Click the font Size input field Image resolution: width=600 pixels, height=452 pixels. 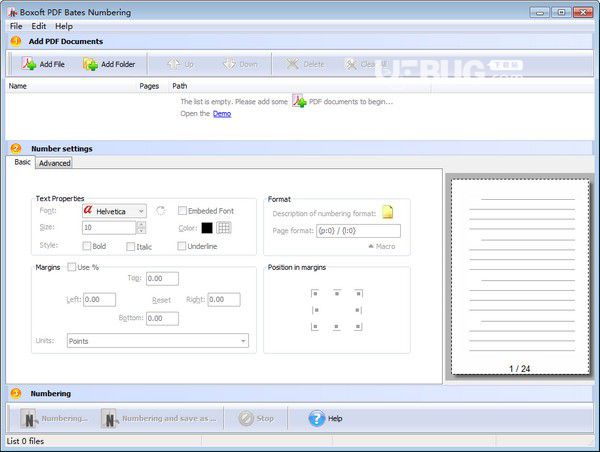[109, 227]
